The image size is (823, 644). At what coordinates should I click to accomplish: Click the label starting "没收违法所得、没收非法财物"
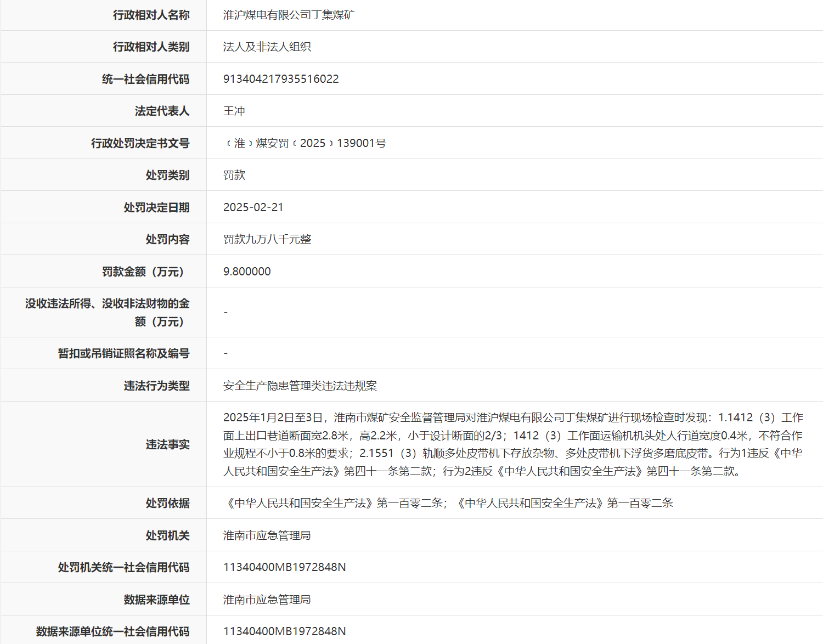[x=107, y=312]
